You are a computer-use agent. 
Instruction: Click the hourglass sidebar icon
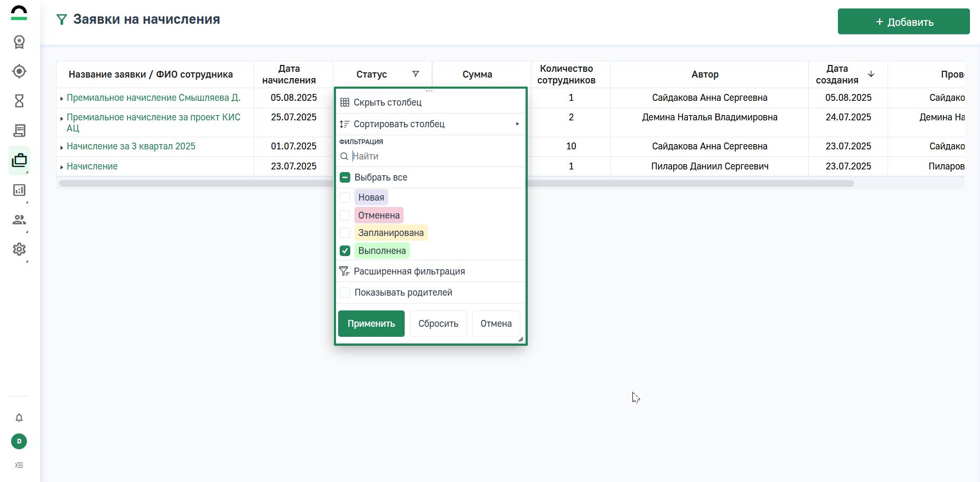pyautogui.click(x=19, y=101)
